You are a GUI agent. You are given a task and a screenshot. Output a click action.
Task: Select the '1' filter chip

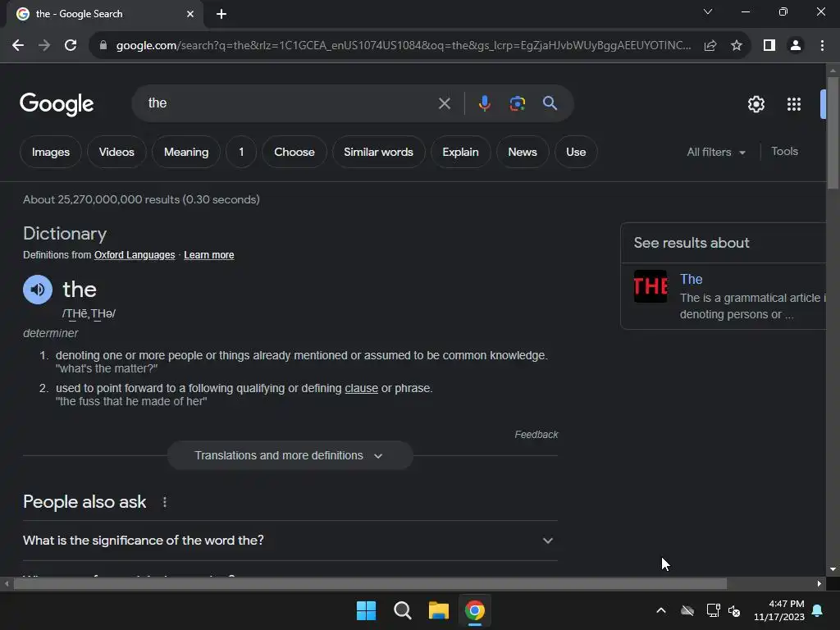241,152
